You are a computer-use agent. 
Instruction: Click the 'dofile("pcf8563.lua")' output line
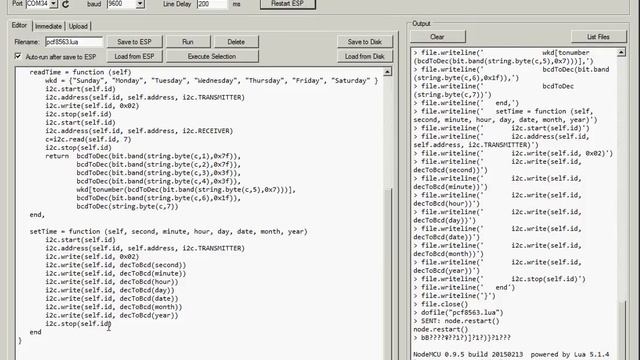tap(462, 312)
